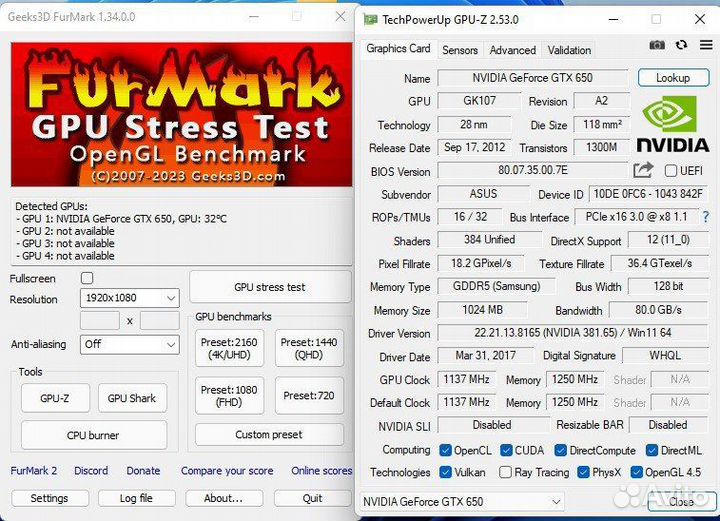This screenshot has width=720, height=521.
Task: Click the GPU-Z refresh icon
Action: tap(681, 45)
